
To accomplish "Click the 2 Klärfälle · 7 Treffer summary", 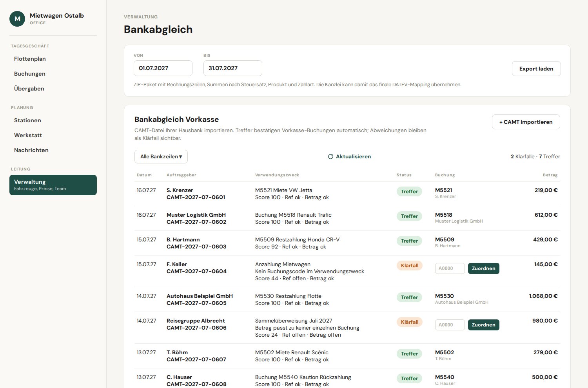I will pyautogui.click(x=535, y=156).
